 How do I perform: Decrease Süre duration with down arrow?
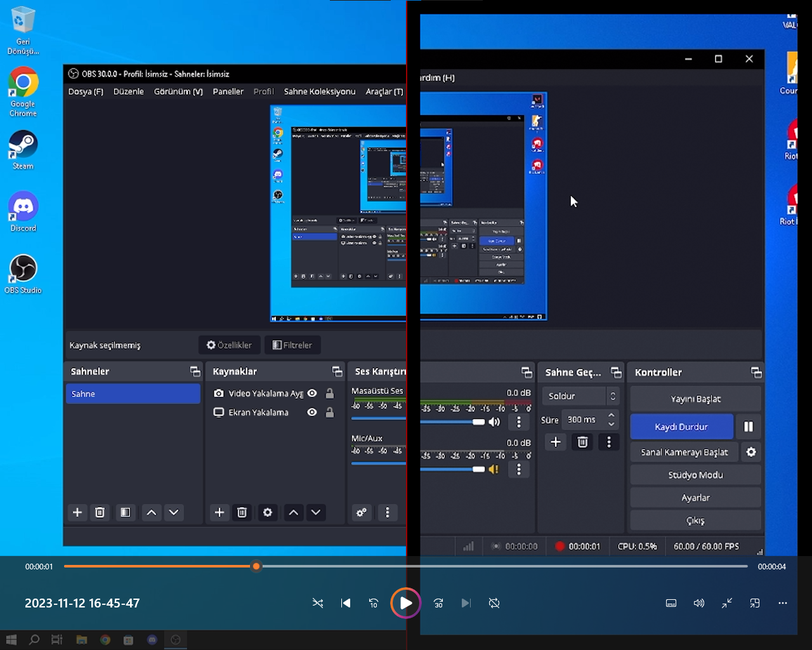[x=612, y=424]
